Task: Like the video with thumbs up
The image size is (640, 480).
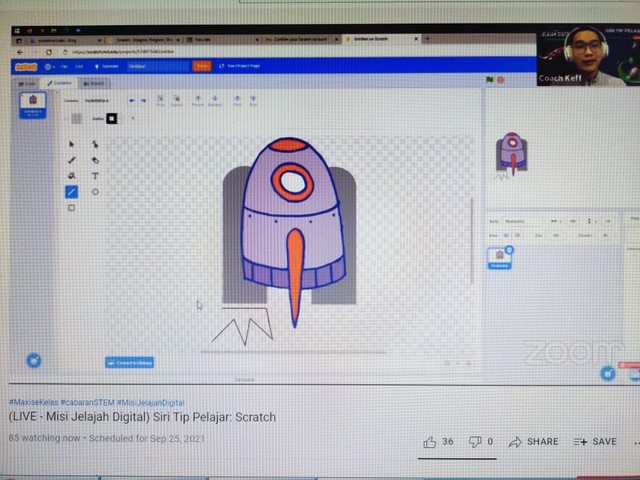Action: coord(430,441)
